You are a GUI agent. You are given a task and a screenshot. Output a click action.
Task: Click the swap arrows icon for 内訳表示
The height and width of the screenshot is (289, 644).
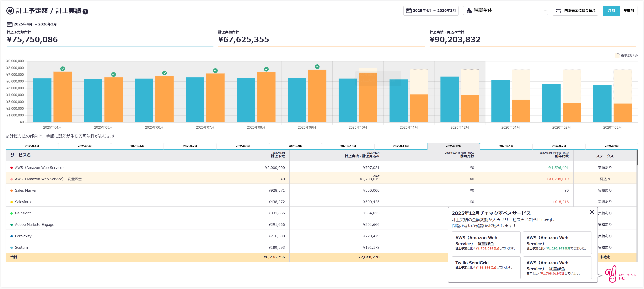559,11
